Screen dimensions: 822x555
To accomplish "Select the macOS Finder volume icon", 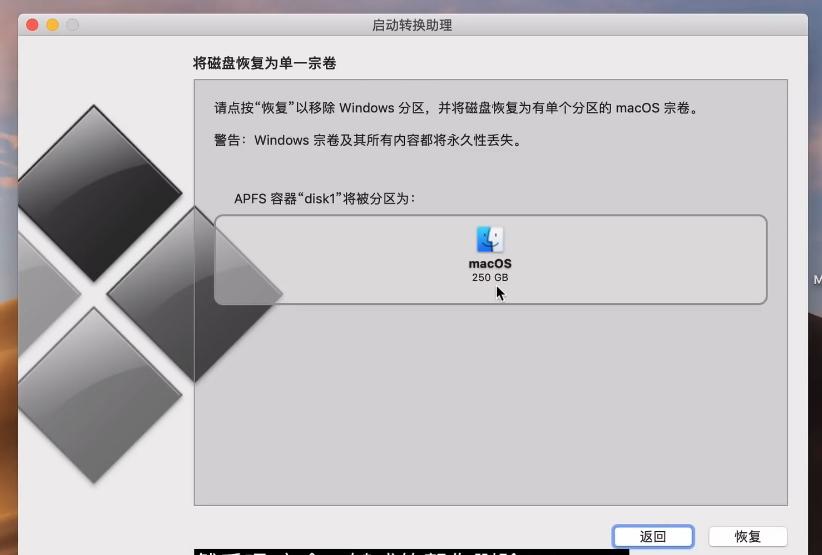I will tap(490, 240).
